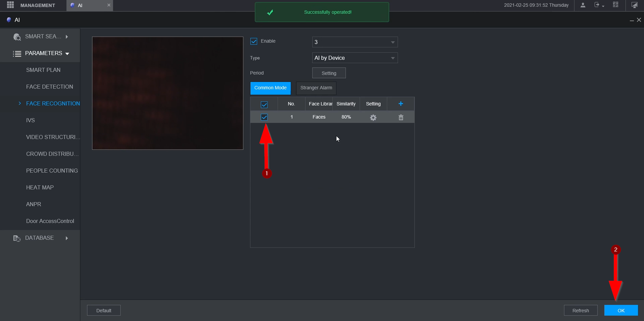The height and width of the screenshot is (321, 644).
Task: Toggle the select-all checkbox in table header
Action: (x=264, y=104)
